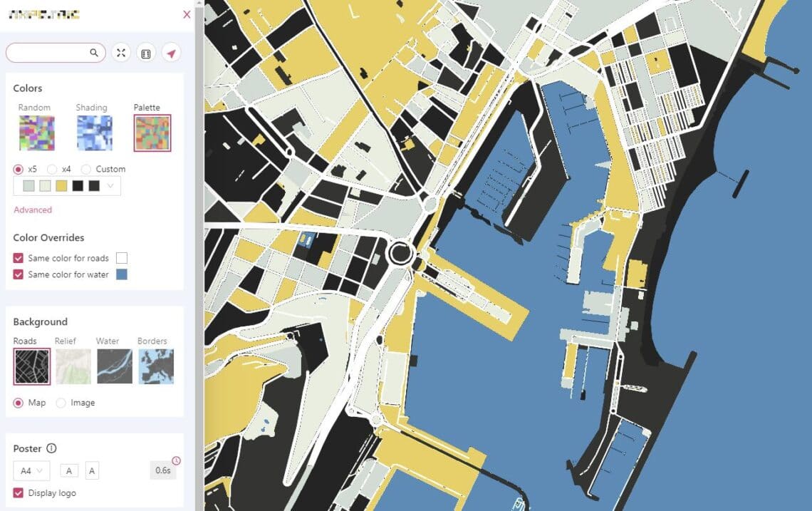Screen dimensions: 812x511
Task: Click the fullscreen expand icon
Action: pyautogui.click(x=121, y=53)
